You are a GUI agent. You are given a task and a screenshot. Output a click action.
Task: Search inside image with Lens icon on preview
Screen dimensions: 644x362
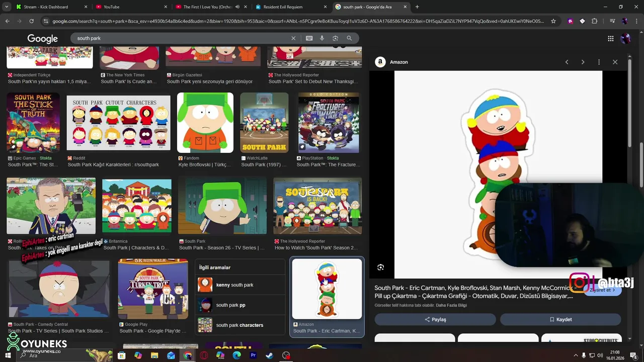[x=381, y=267]
